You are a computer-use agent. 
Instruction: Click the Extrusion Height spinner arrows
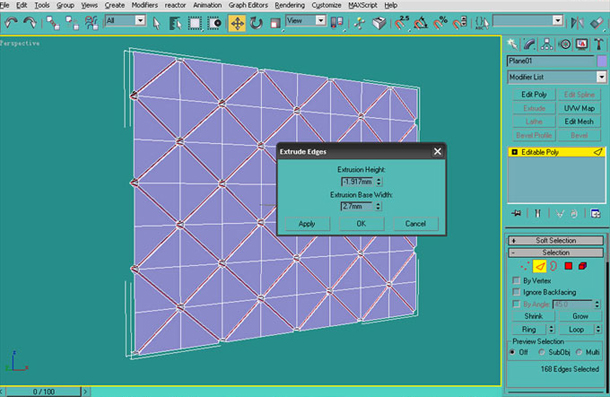[x=379, y=182]
